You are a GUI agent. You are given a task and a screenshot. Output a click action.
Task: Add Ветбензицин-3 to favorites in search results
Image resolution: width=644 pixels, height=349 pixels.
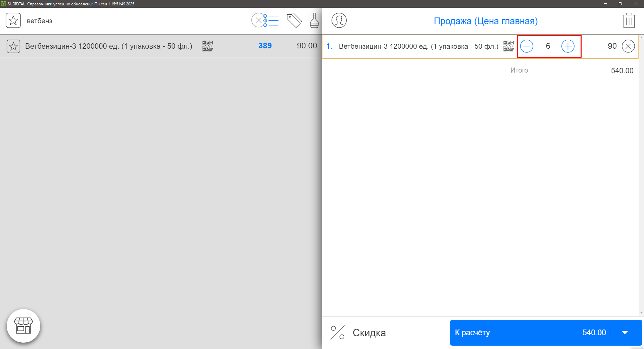[x=13, y=46]
